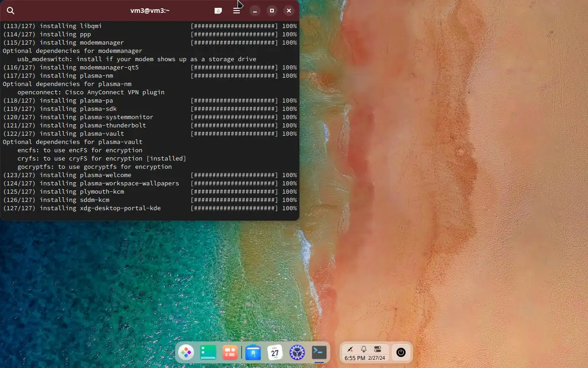Click the 'cryfs: to use cryFS' line
This screenshot has height=368, width=588.
[102, 159]
